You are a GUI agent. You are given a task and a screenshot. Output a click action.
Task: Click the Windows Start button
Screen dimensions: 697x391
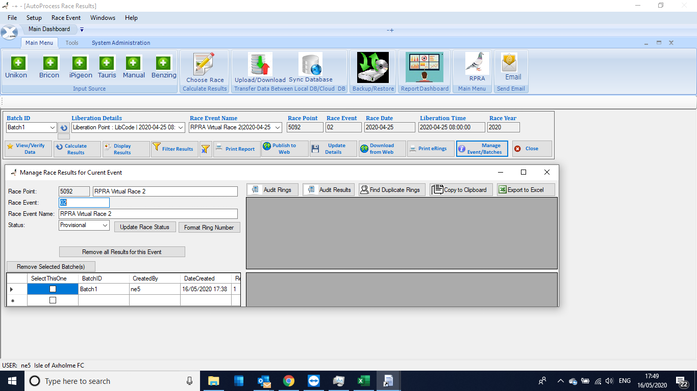(12, 381)
